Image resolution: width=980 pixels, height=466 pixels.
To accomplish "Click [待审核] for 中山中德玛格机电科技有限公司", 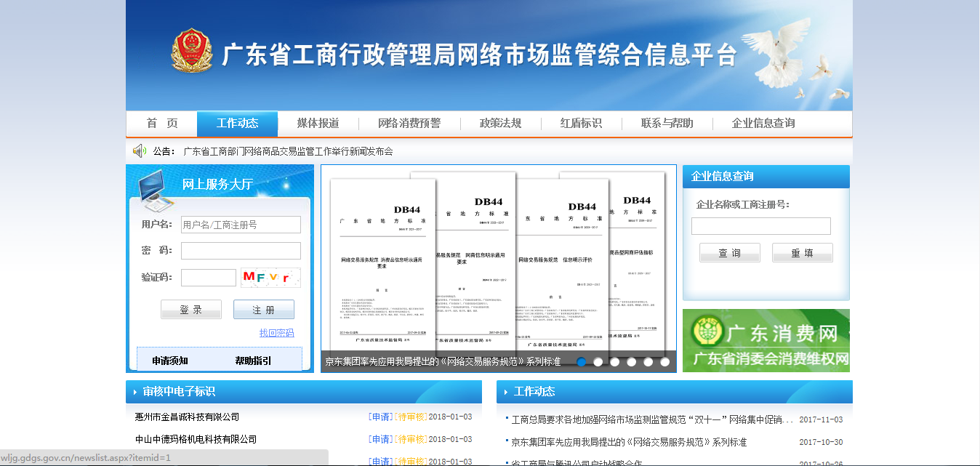I will tap(411, 439).
